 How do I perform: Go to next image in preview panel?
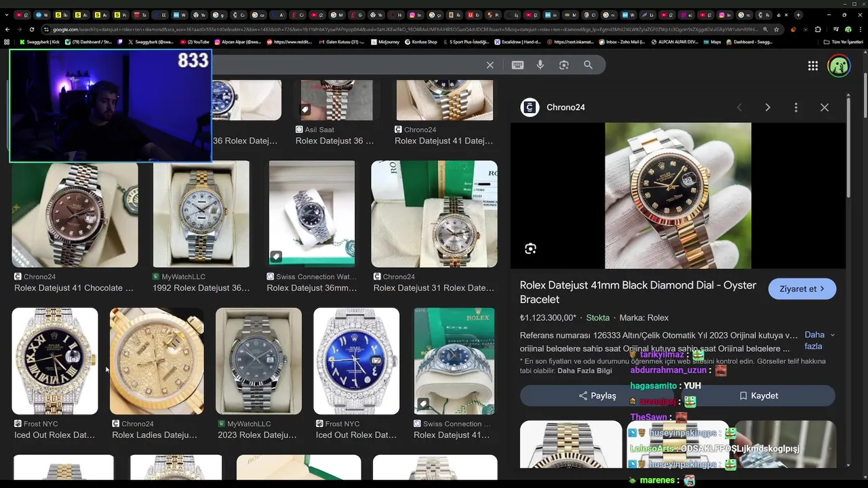click(768, 108)
